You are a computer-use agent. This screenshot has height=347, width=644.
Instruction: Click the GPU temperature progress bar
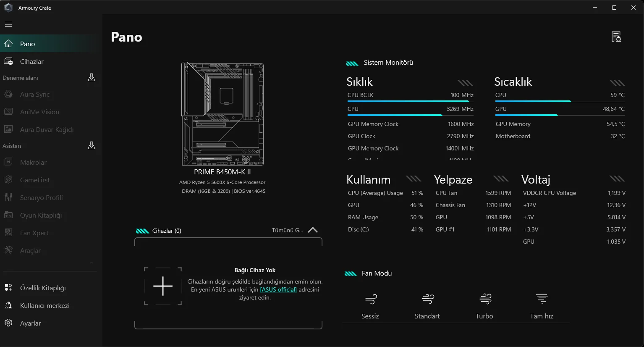560,115
